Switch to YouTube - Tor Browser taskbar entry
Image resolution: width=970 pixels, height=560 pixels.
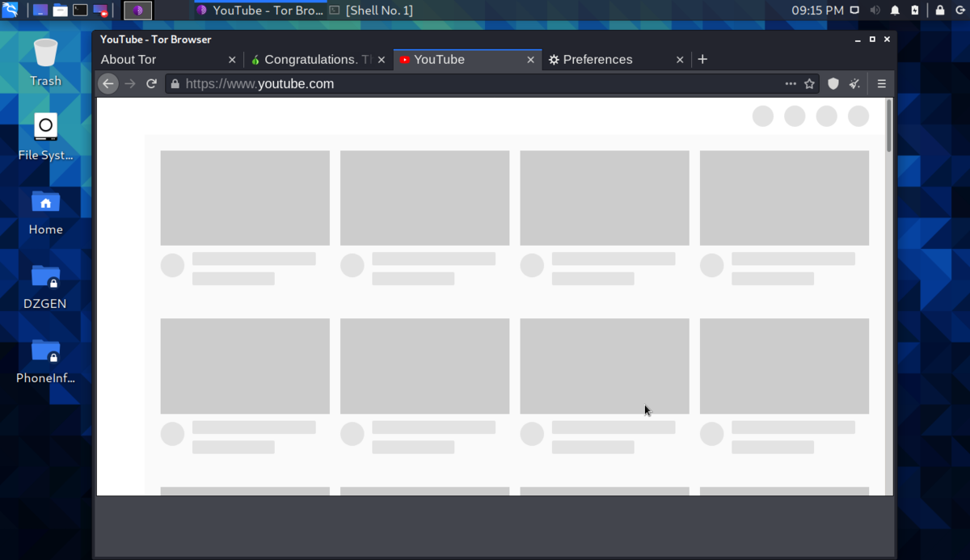tap(260, 11)
